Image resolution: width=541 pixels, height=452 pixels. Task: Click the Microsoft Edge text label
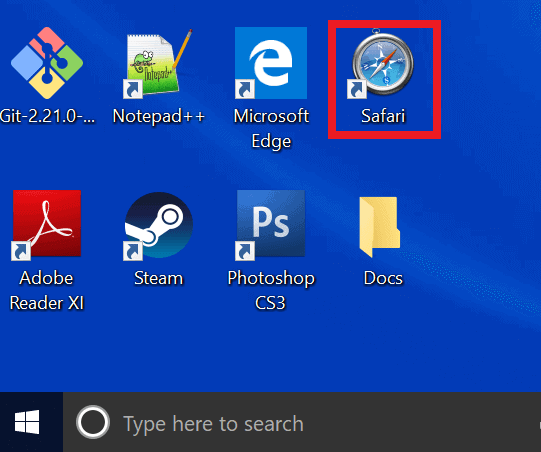click(271, 128)
